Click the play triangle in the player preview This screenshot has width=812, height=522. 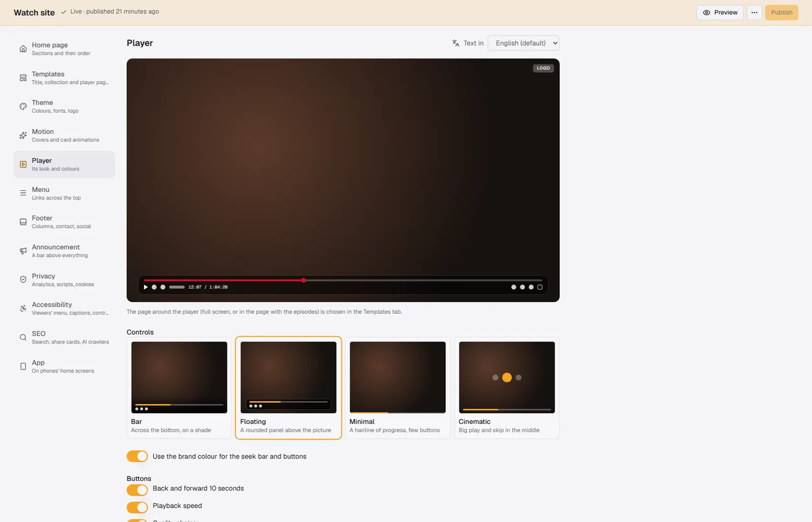(146, 287)
